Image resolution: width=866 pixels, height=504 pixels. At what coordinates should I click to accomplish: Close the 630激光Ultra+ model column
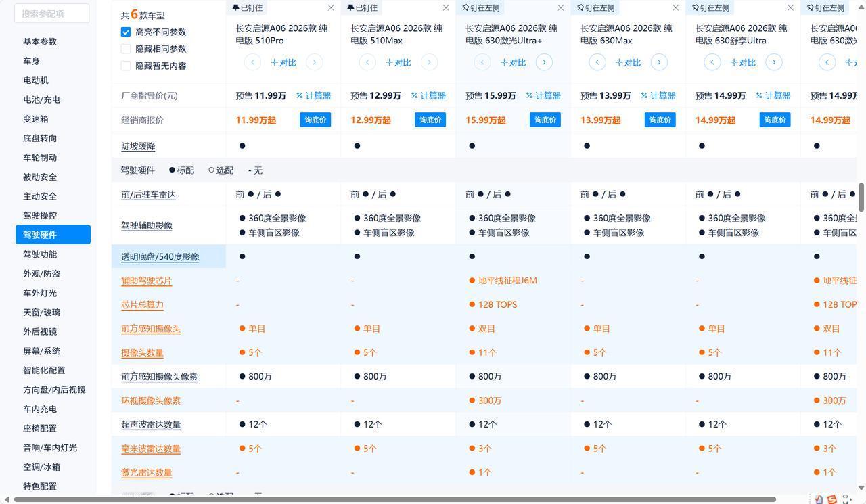561,8
